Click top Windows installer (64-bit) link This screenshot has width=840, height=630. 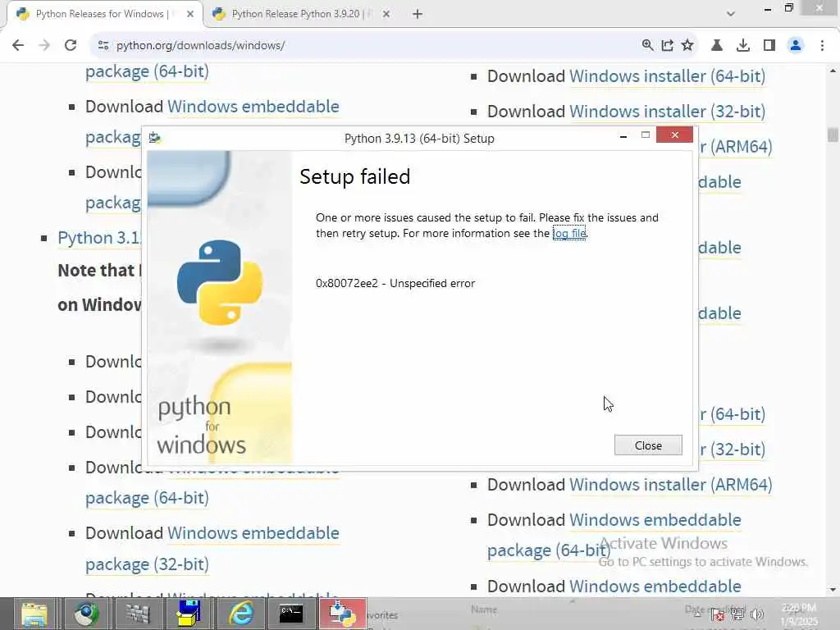tap(667, 76)
